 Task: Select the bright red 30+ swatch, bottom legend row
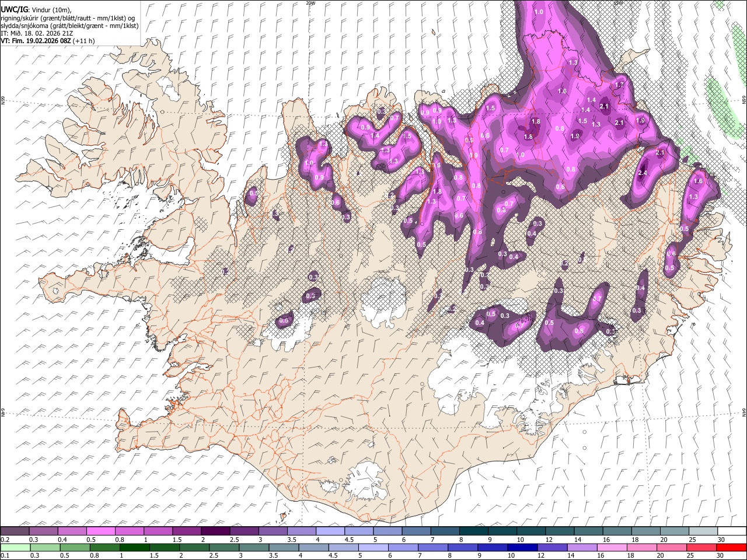click(x=731, y=547)
